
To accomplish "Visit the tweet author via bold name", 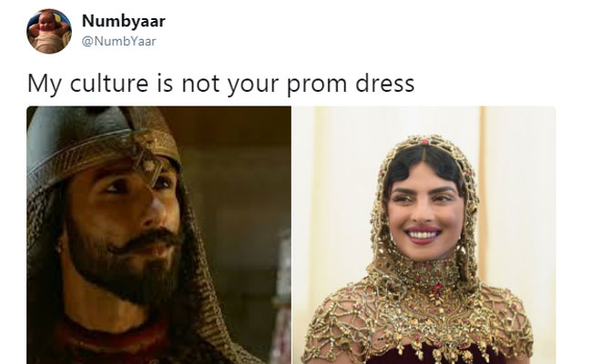I will tap(124, 21).
